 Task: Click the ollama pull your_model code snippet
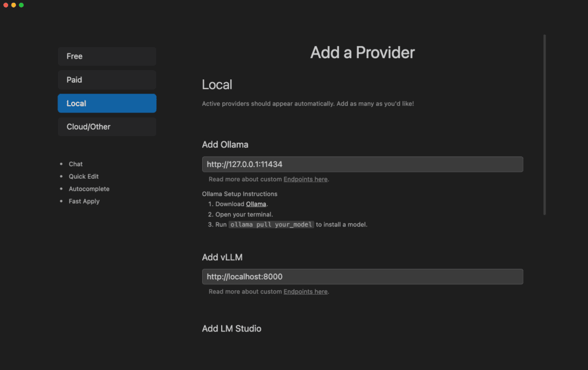coord(271,225)
